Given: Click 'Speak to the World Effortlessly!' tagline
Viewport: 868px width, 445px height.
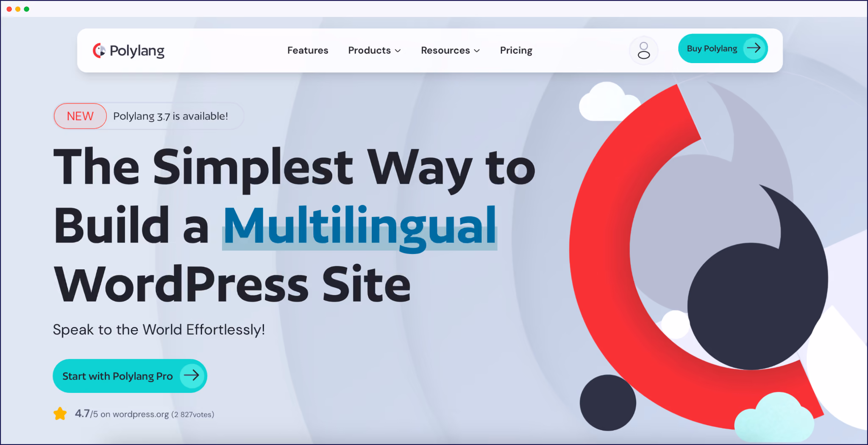Looking at the screenshot, I should point(159,329).
